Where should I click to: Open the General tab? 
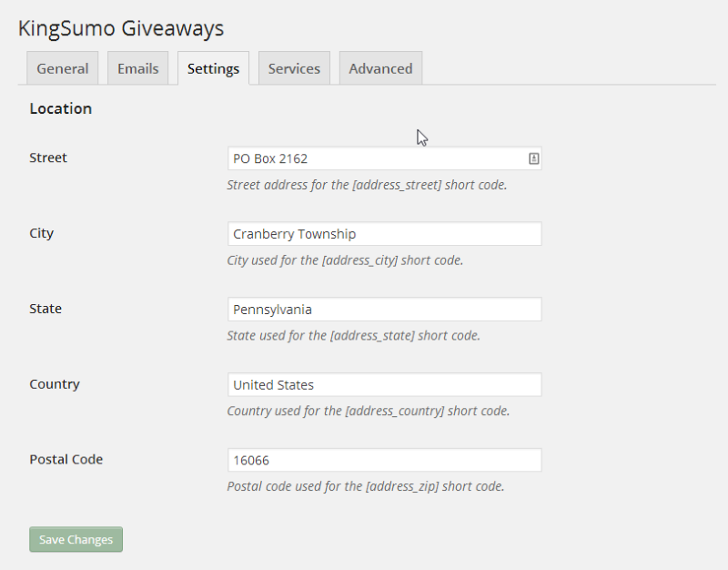[x=62, y=68]
